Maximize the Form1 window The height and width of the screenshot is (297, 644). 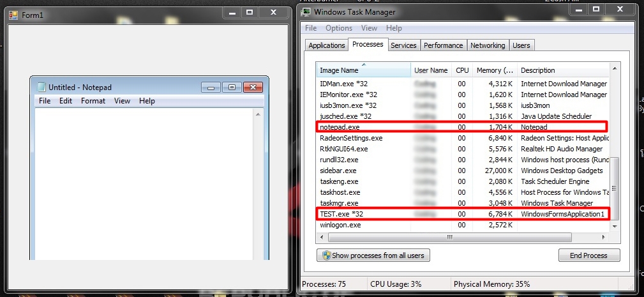(x=250, y=12)
